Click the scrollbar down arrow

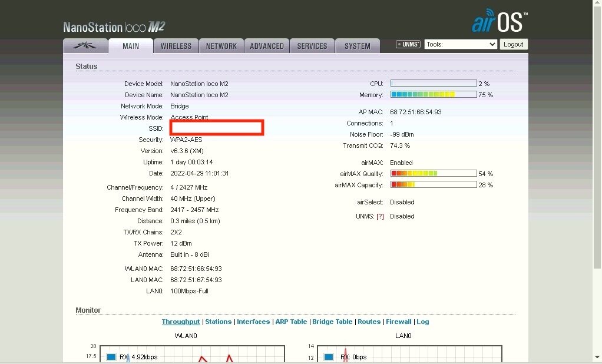597,358
